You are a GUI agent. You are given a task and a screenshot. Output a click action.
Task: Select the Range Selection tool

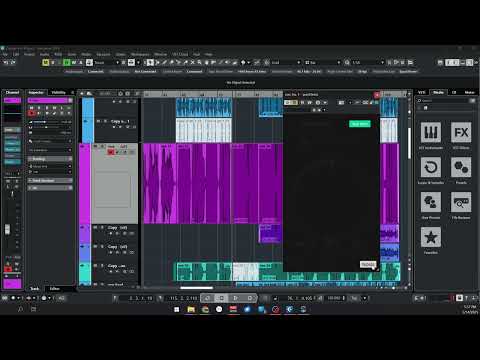[x=157, y=62]
